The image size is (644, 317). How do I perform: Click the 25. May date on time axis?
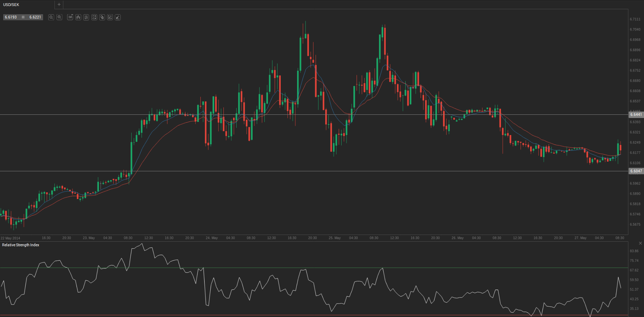(x=334, y=238)
